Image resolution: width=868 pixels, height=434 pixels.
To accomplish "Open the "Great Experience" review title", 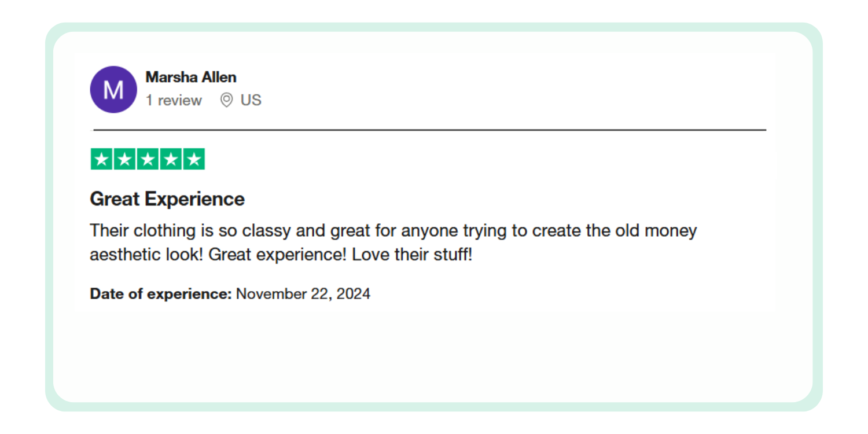I will (x=167, y=199).
